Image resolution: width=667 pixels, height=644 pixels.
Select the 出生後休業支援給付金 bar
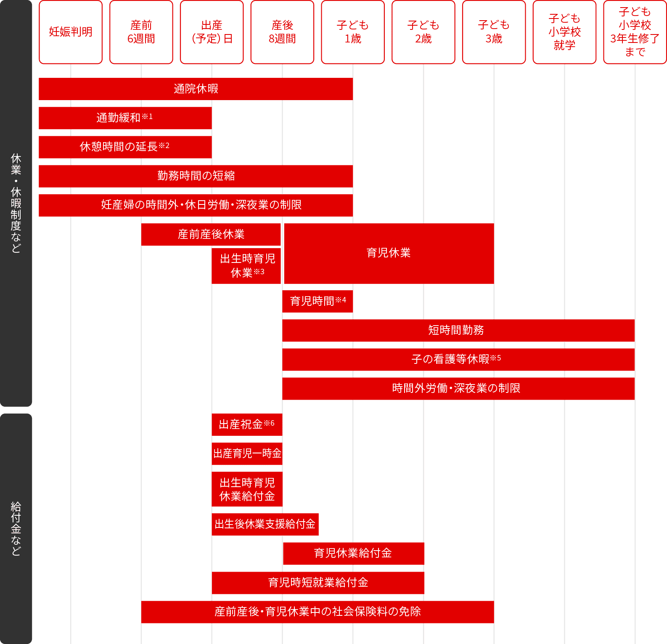coord(265,524)
